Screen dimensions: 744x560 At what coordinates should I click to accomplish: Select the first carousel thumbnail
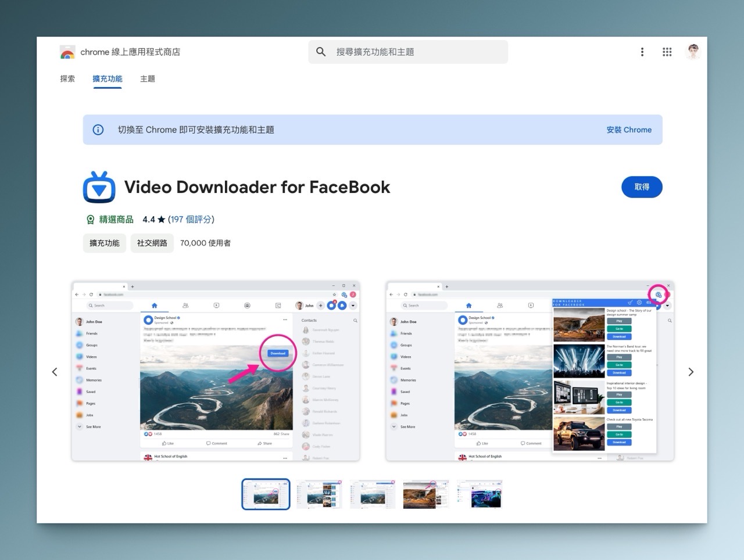(x=266, y=494)
